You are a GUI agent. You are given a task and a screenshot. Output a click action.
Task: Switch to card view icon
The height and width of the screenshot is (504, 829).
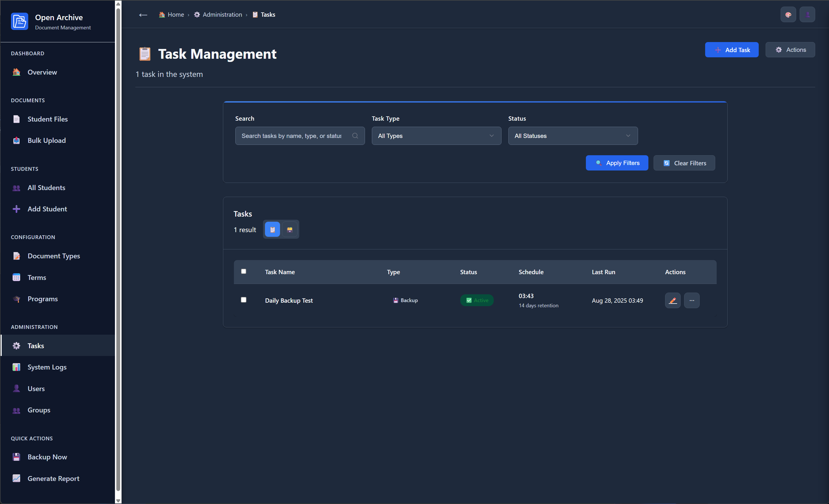pyautogui.click(x=290, y=230)
